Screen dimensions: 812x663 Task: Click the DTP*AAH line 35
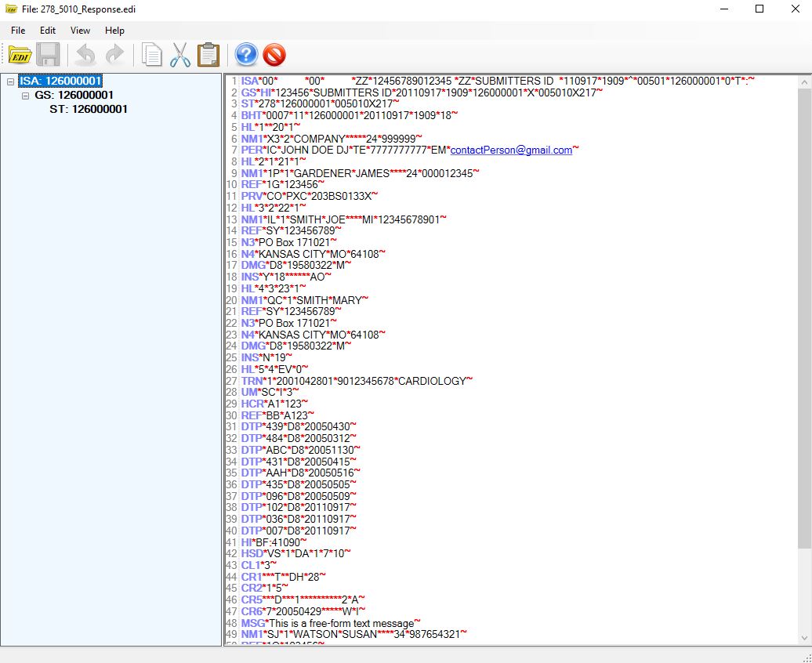[x=301, y=473]
